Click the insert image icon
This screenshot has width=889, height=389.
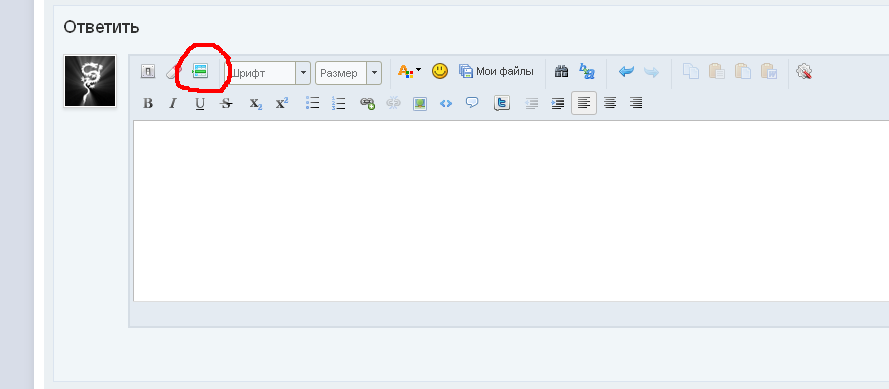pos(420,104)
